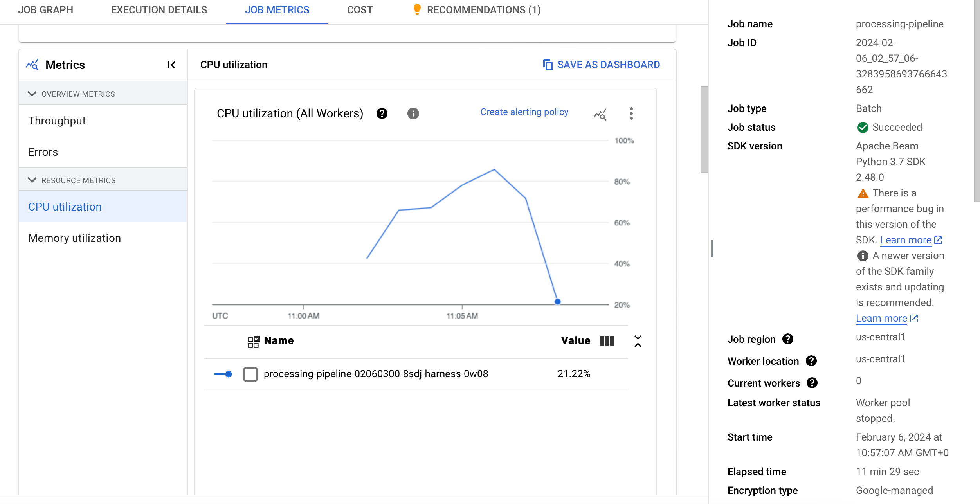Open the Cost tab
The width and height of the screenshot is (980, 504).
point(360,10)
